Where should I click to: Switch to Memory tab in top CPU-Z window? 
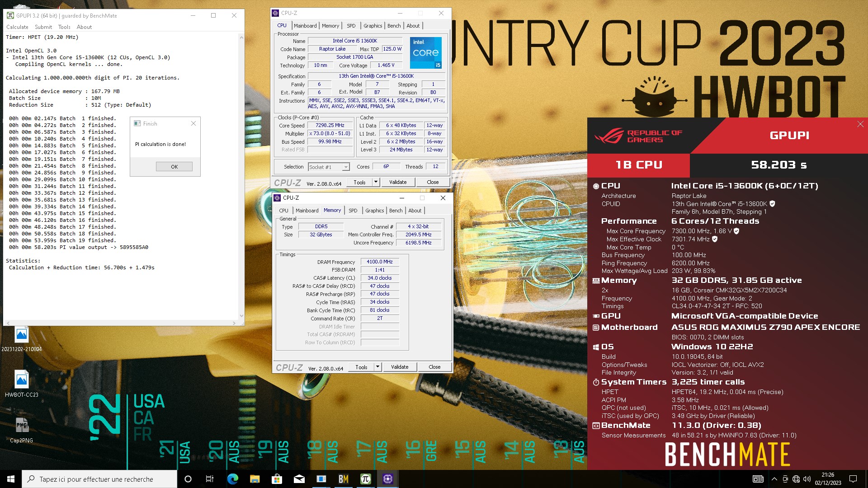click(330, 26)
